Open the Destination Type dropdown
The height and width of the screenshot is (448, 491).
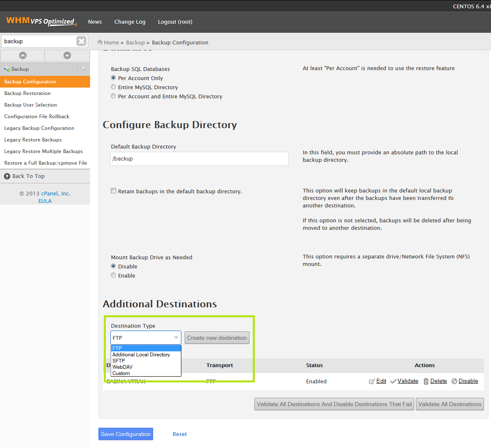coord(146,338)
